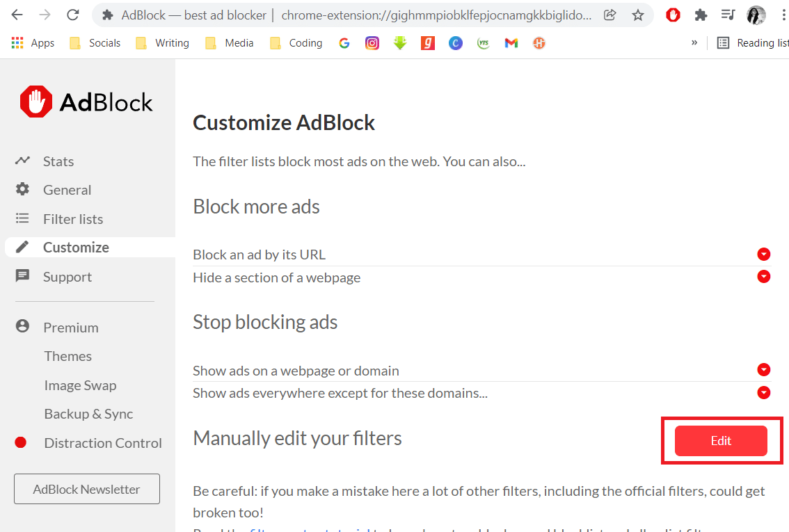
Task: Open Backup & Sync settings
Action: point(88,414)
